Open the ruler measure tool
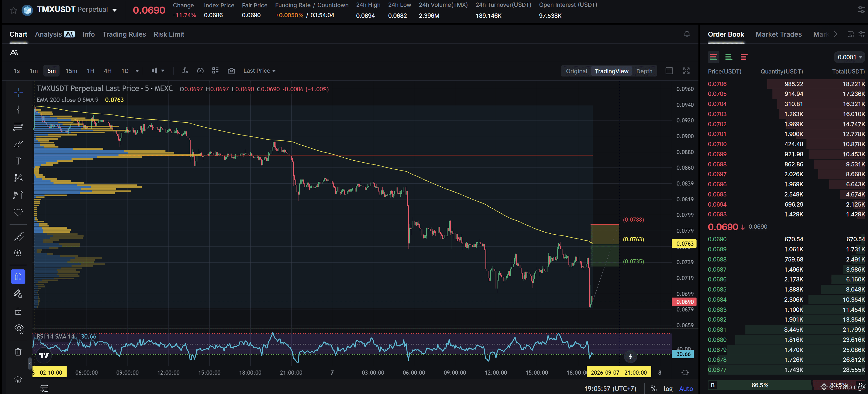This screenshot has height=394, width=868. tap(18, 237)
